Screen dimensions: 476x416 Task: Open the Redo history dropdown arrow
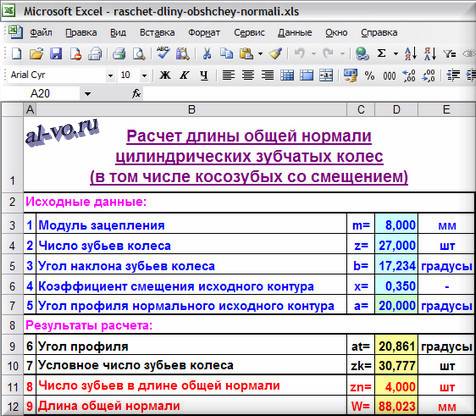342,53
